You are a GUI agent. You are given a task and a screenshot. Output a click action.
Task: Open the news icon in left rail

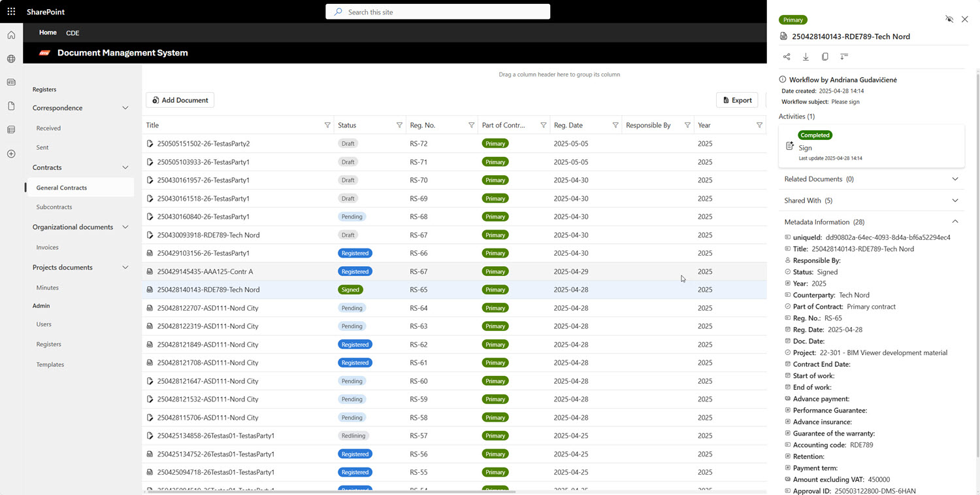(x=11, y=82)
